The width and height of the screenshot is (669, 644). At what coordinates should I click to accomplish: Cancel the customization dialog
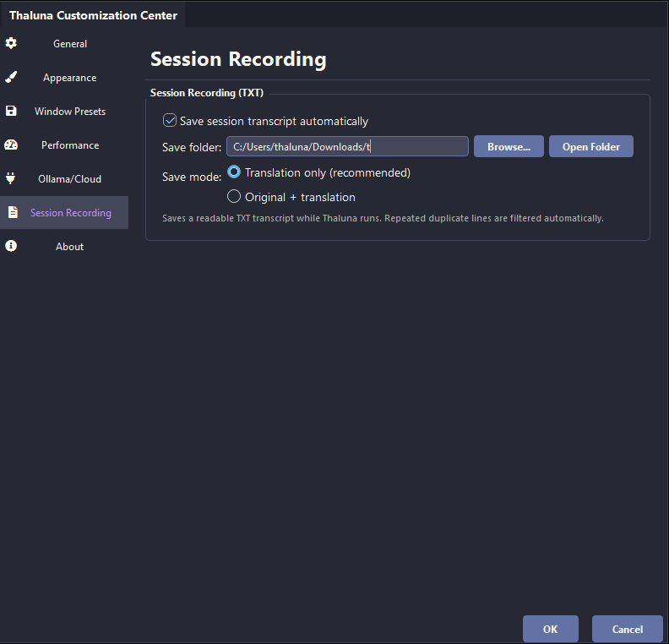(x=627, y=629)
